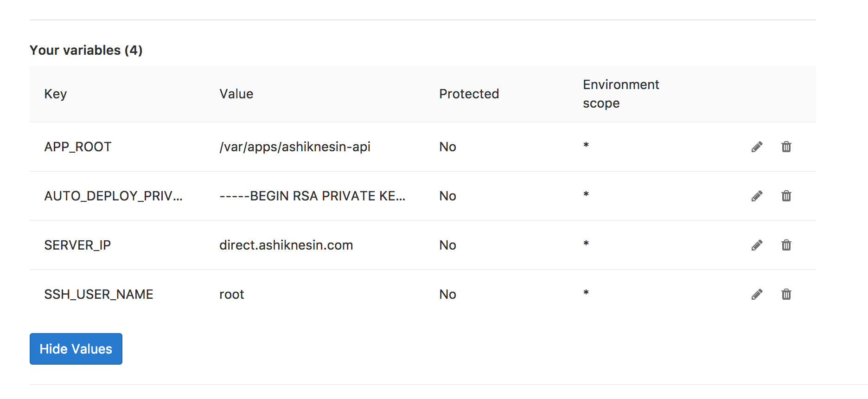Edit the SSH_USER_NAME variable pencil icon
The image size is (868, 399).
(757, 295)
